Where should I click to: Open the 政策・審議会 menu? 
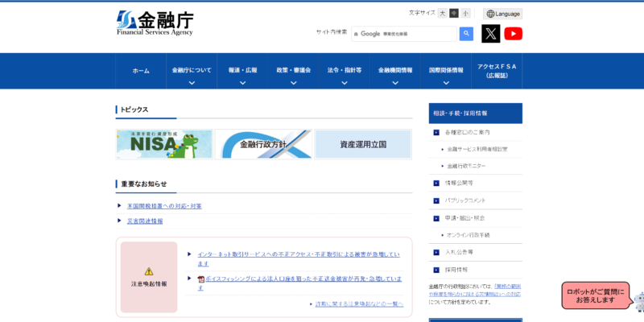coord(294,70)
